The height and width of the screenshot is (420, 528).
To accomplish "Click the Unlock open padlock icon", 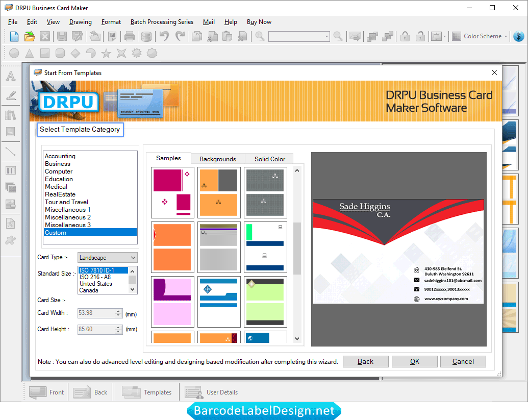I will tap(420, 36).
